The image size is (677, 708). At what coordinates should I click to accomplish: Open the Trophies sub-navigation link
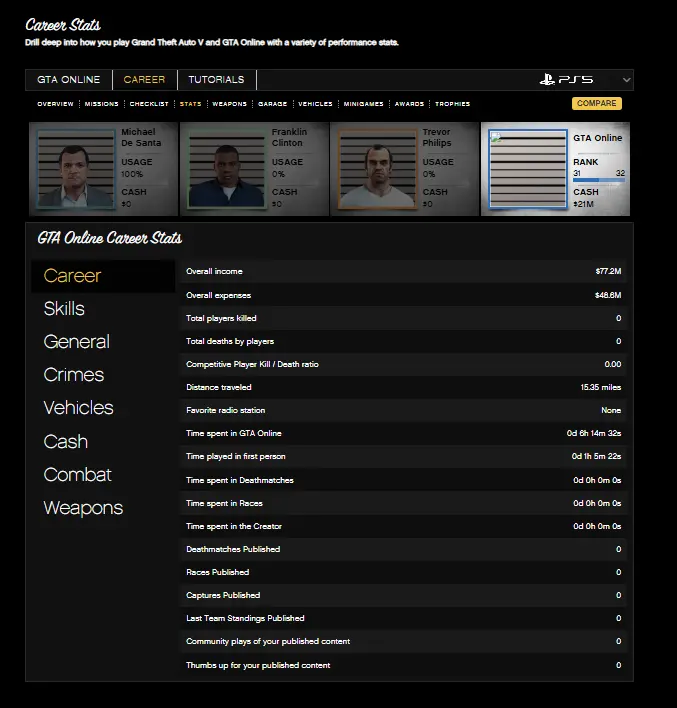[x=452, y=104]
